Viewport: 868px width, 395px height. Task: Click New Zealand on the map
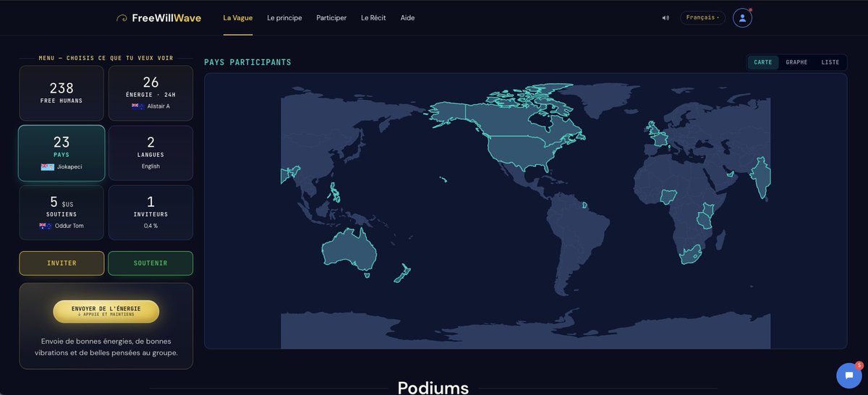pyautogui.click(x=403, y=274)
